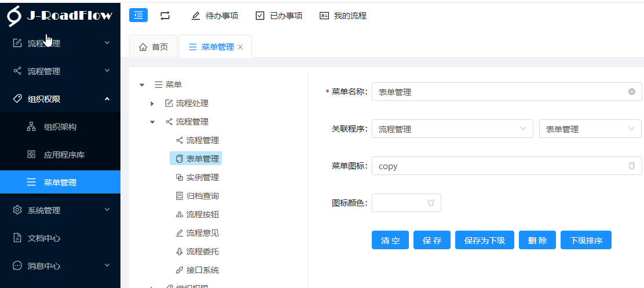644x288 pixels.
Task: Click the 系统管理 gear icon
Action: click(17, 210)
